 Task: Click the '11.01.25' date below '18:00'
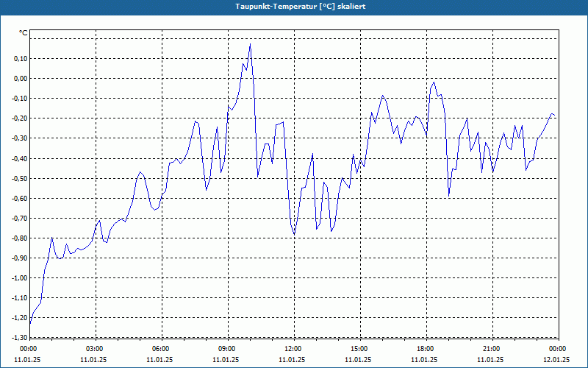click(x=425, y=359)
